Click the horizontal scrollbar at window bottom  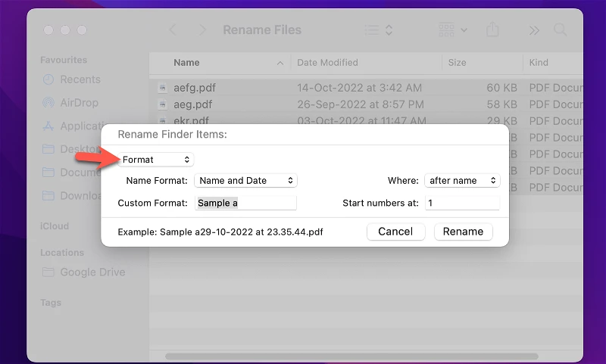tap(351, 356)
